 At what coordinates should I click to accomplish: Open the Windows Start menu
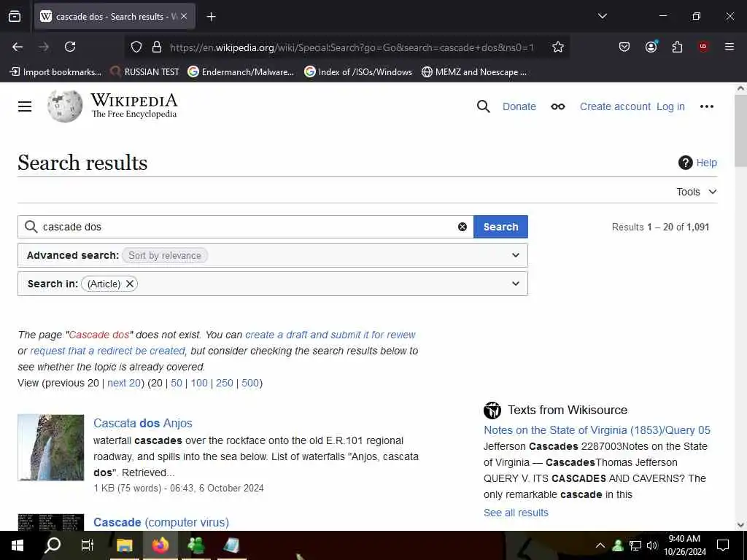click(x=18, y=545)
